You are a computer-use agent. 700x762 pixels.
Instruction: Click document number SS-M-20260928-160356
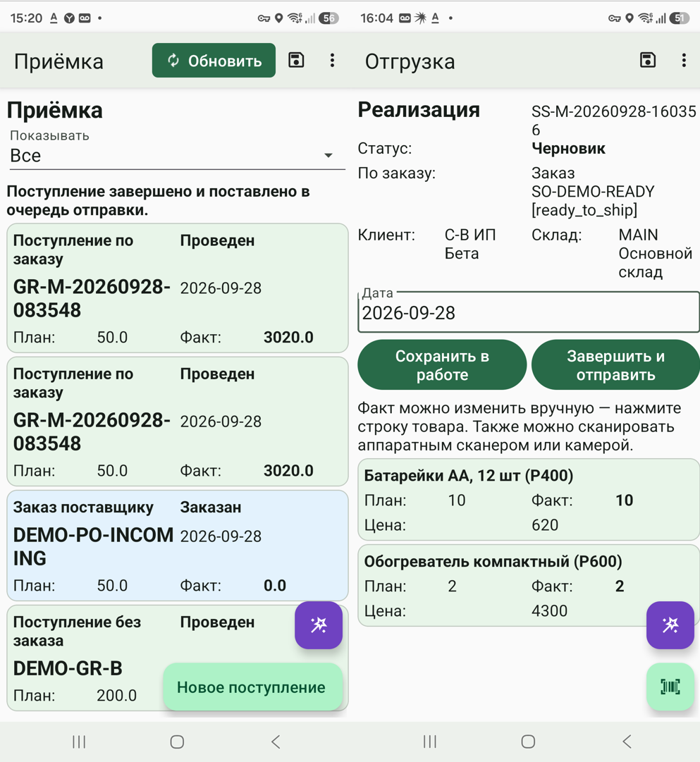613,121
